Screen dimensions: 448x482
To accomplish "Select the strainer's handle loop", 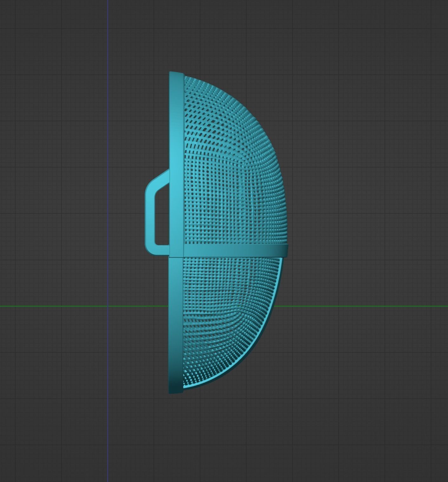I will coord(150,212).
